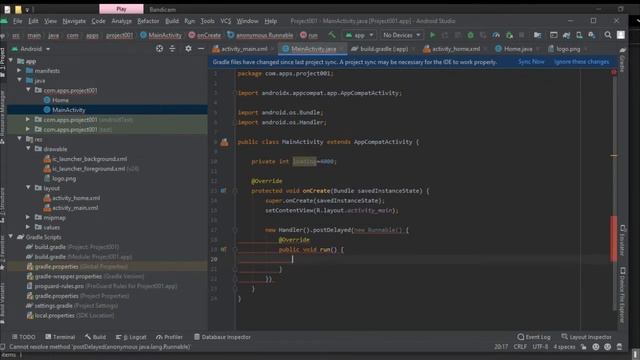Click the red error indicator atop the editor
This screenshot has width=640, height=360.
613,72
